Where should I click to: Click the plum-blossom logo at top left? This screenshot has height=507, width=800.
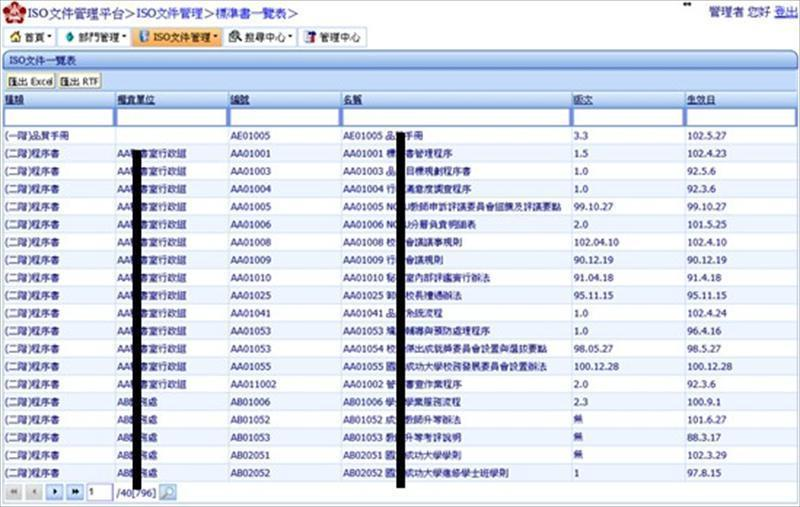(x=14, y=13)
